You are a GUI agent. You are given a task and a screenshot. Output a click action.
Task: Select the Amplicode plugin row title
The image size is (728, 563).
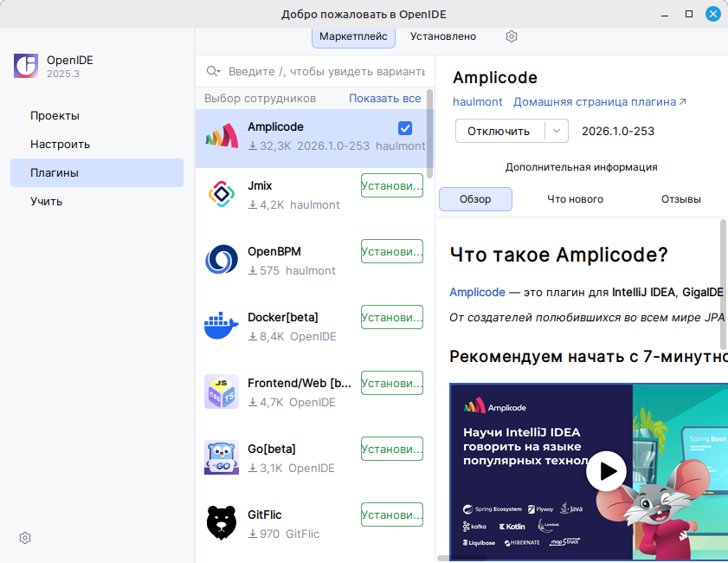[275, 126]
